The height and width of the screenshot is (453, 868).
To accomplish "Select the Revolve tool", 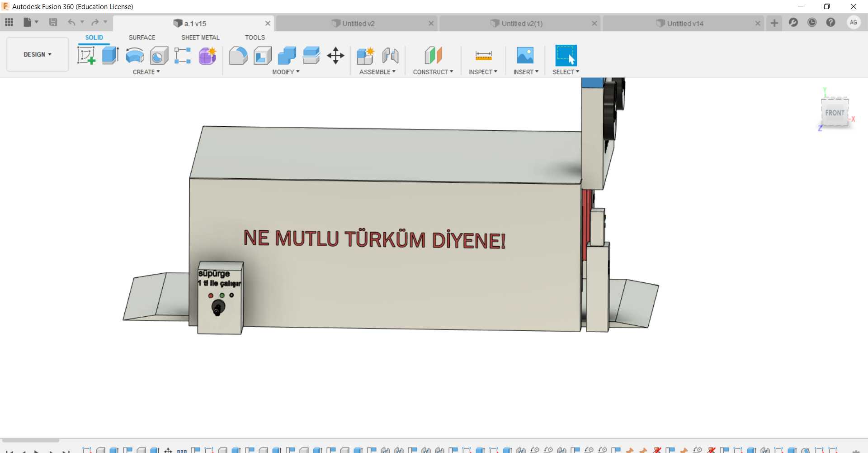I will click(135, 56).
